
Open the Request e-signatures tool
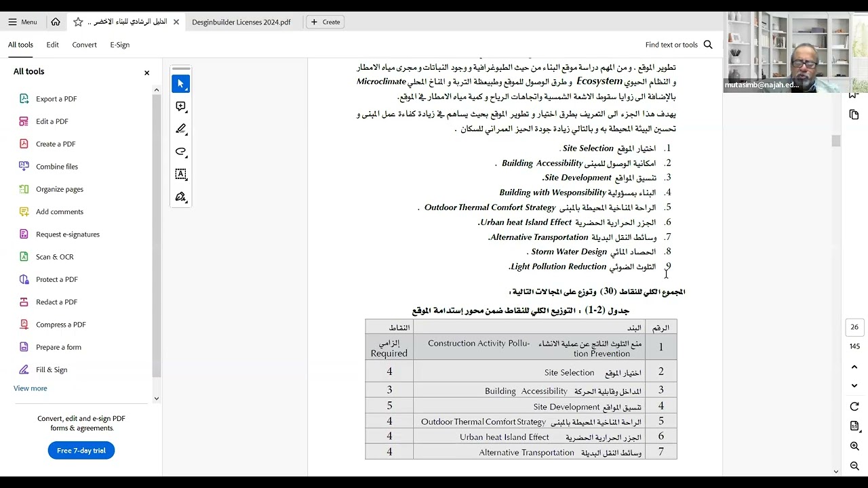(68, 235)
